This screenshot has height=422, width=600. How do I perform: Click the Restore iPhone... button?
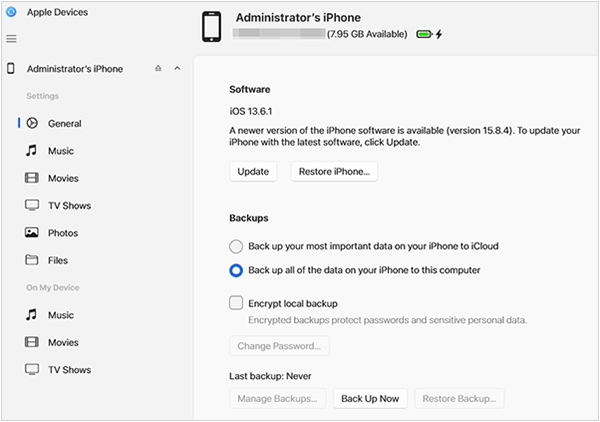[334, 171]
